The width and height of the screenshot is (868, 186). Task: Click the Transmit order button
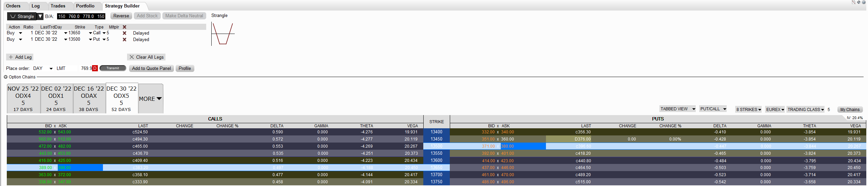113,68
